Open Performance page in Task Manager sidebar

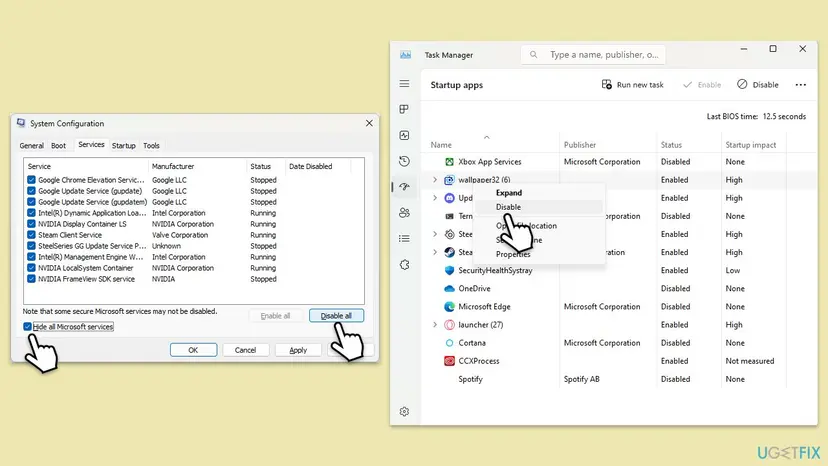[x=404, y=135]
